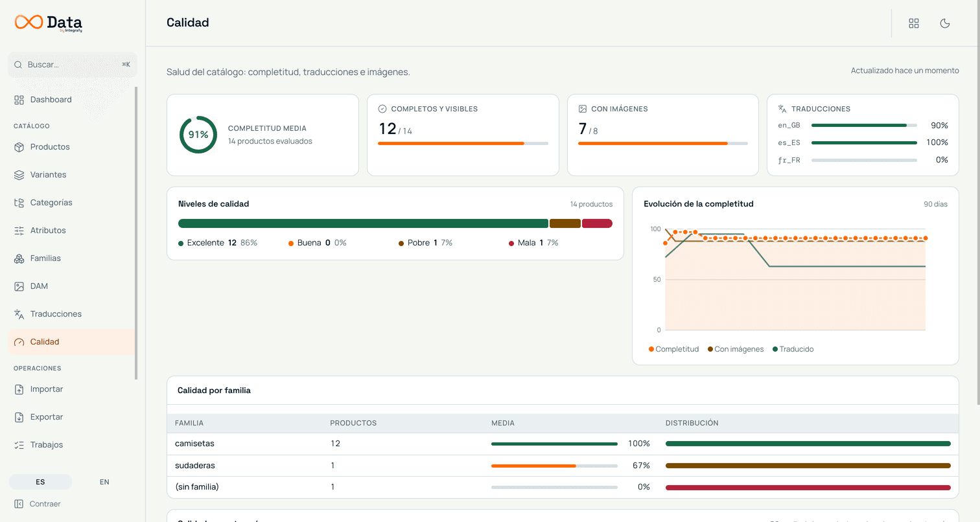The image size is (980, 522).
Task: Click the DAM image icon
Action: point(19,286)
